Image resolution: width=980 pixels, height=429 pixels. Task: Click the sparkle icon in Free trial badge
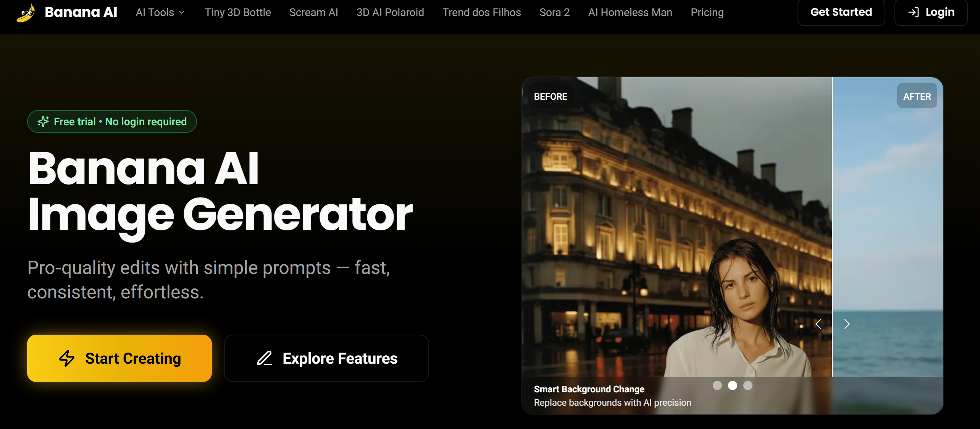[x=43, y=121]
